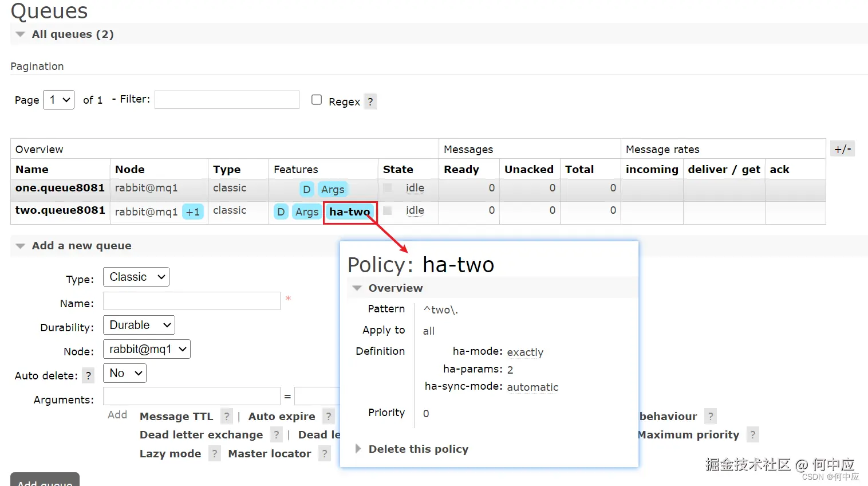This screenshot has height=486, width=868.
Task: Click rabbit@mq1 node of one.queue8081
Action: pyautogui.click(x=147, y=188)
